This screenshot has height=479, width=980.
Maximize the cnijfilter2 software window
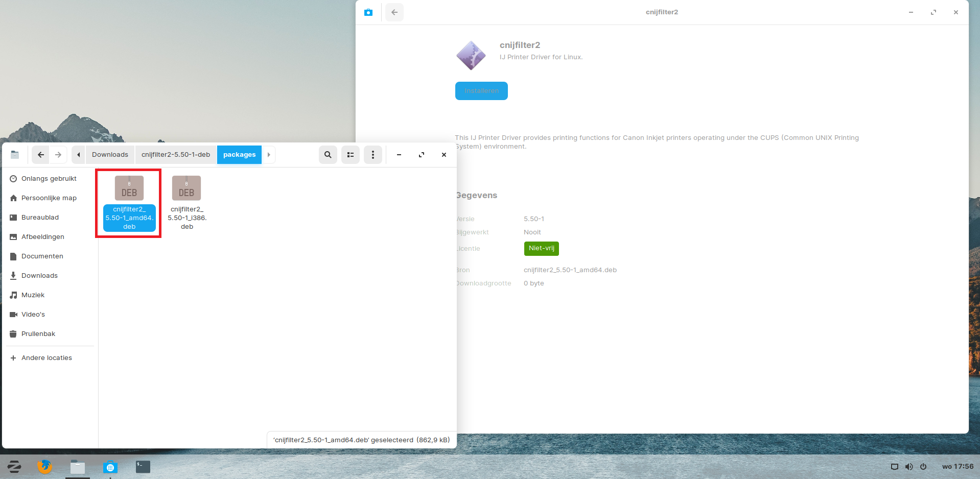[934, 12]
